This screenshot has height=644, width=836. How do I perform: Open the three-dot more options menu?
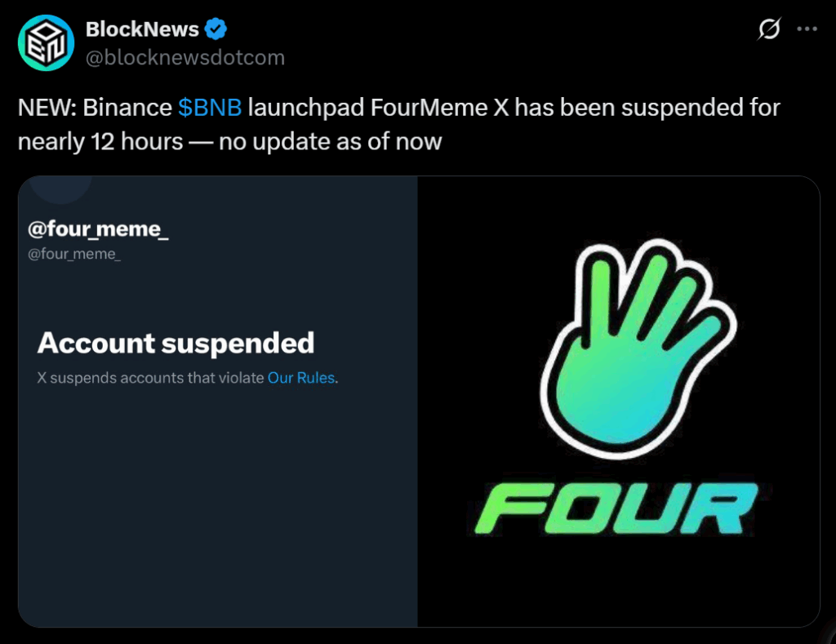pyautogui.click(x=807, y=30)
